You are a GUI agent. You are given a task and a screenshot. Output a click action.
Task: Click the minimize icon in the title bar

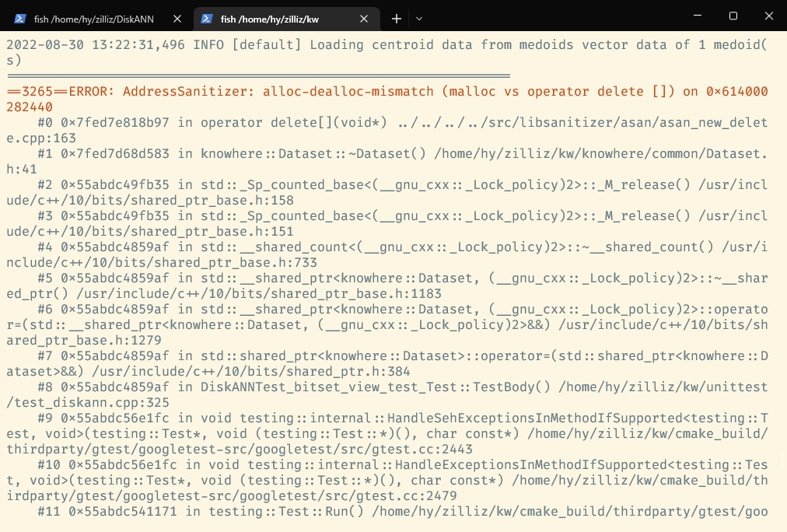698,15
